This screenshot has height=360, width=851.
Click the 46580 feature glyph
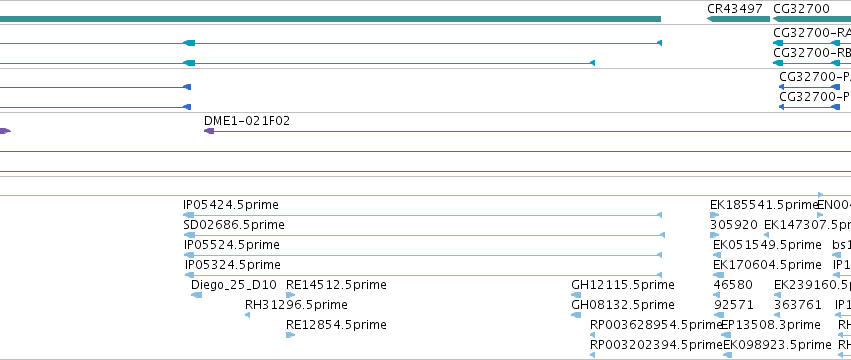[x=719, y=295]
